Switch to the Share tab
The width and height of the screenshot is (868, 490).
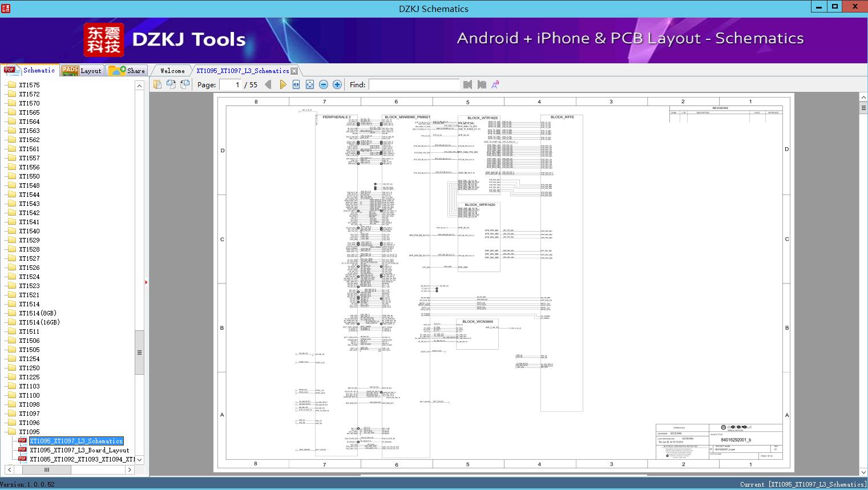[x=127, y=71]
